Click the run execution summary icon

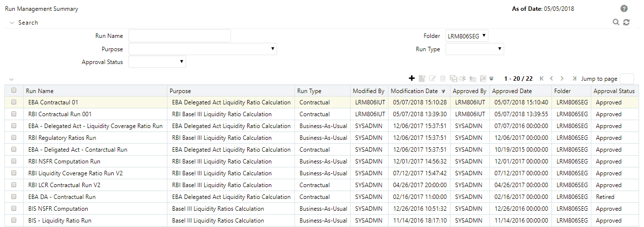472,78
